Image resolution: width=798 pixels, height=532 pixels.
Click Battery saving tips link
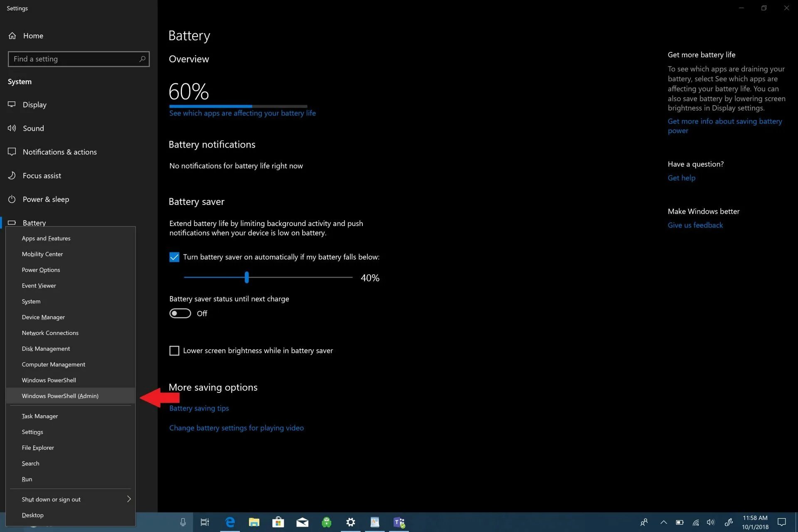[x=198, y=408]
